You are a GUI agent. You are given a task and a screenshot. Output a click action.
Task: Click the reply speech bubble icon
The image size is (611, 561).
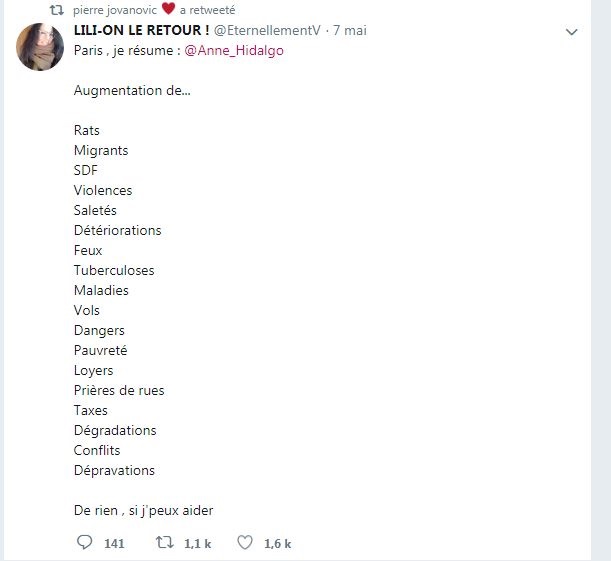coord(83,543)
